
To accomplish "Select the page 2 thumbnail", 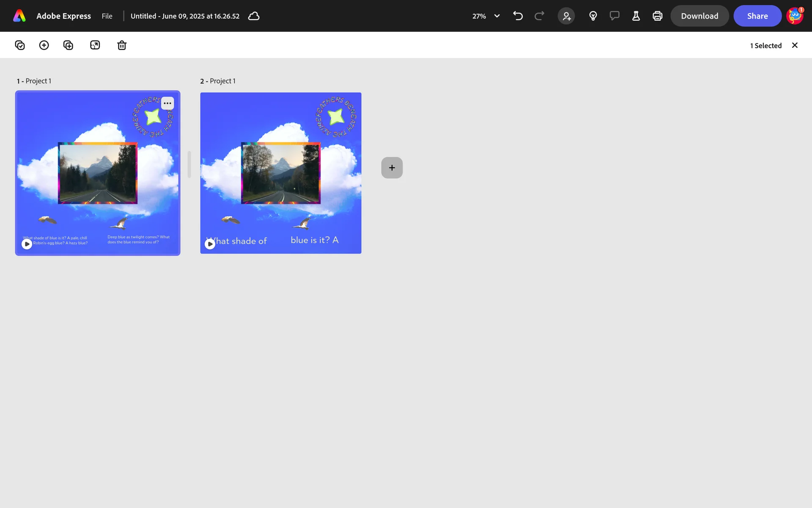I will coord(281,173).
